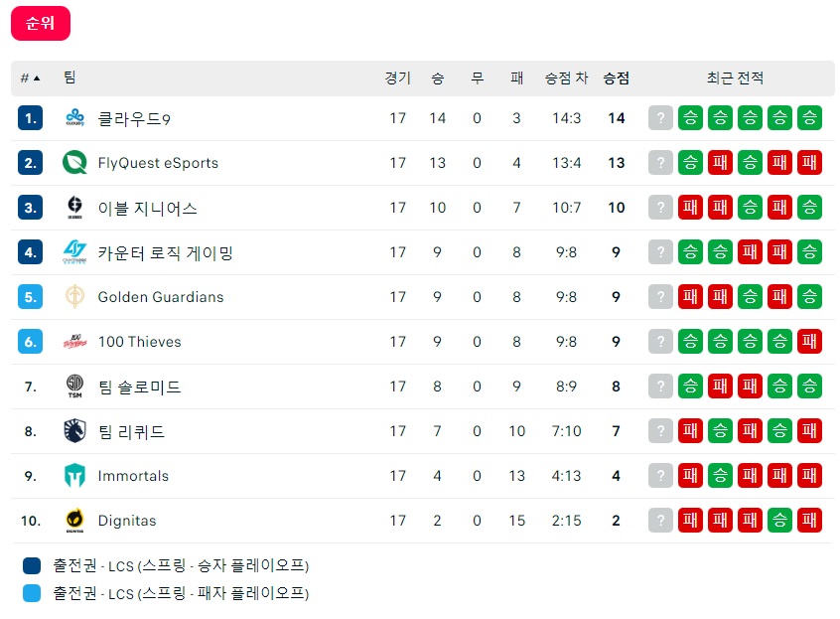Click the Golden Guardians emblem
Screen dimensions: 840x619
click(75, 296)
